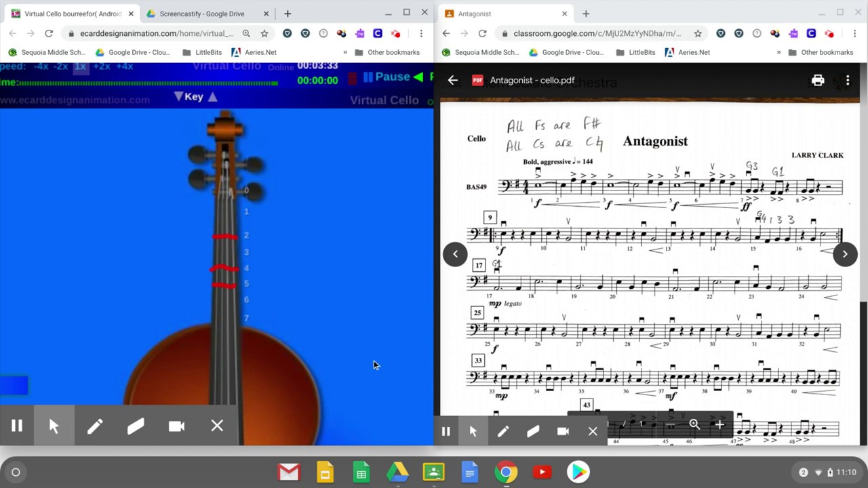Expand Other bookmarks in left window
Screen dimensions: 868x488
click(387, 52)
